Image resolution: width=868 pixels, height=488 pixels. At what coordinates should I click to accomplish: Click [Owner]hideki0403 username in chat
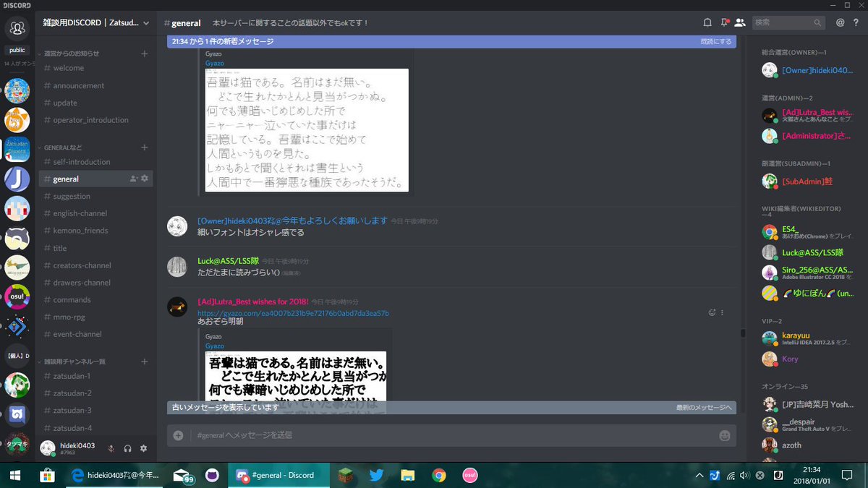(292, 221)
